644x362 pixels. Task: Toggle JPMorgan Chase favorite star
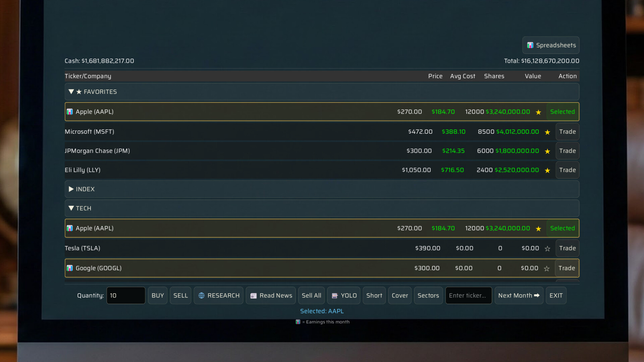point(547,151)
